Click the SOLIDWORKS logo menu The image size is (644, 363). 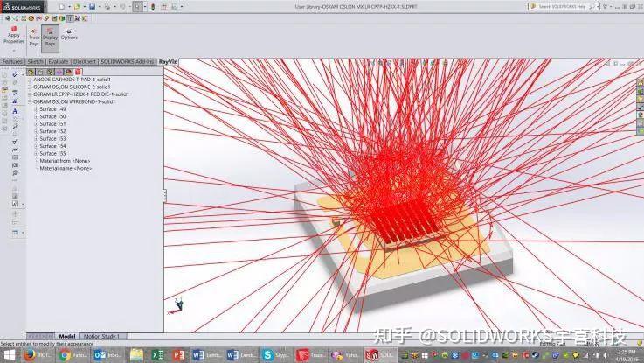point(23,7)
